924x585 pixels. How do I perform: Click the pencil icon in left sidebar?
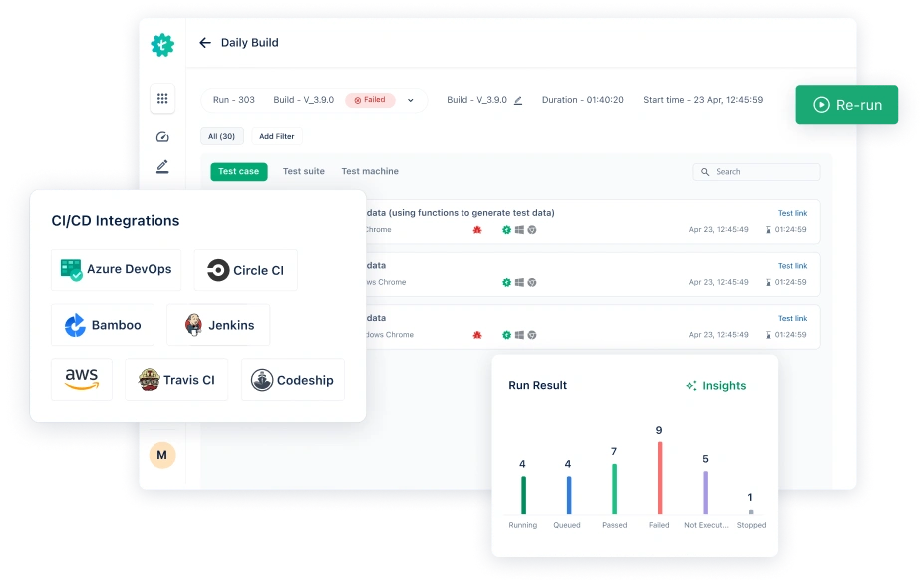pos(162,167)
